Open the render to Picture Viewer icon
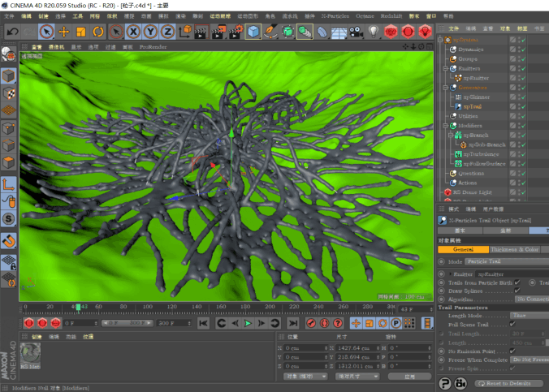 [x=218, y=32]
